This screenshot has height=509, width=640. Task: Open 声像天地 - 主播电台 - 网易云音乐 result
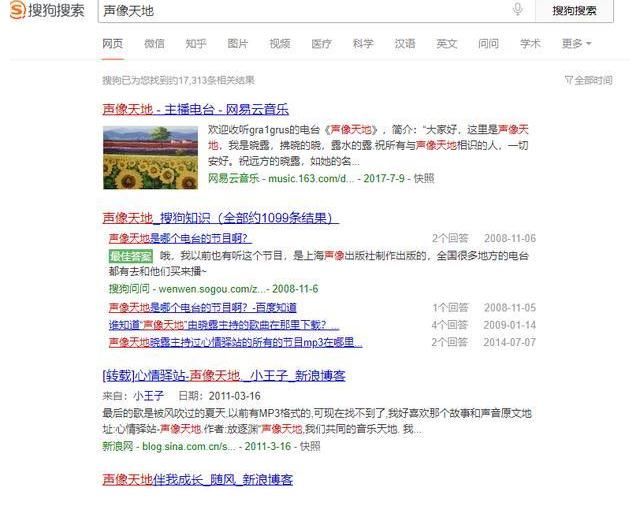196,109
